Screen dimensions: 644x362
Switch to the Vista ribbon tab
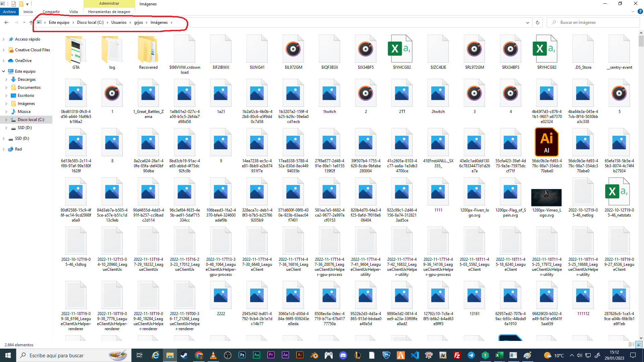tap(73, 12)
